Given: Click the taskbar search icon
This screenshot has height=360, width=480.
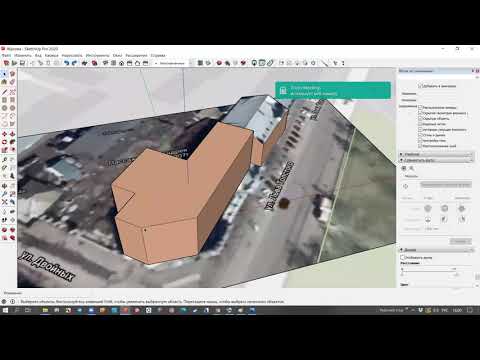Looking at the screenshot, I should (x=17, y=310).
